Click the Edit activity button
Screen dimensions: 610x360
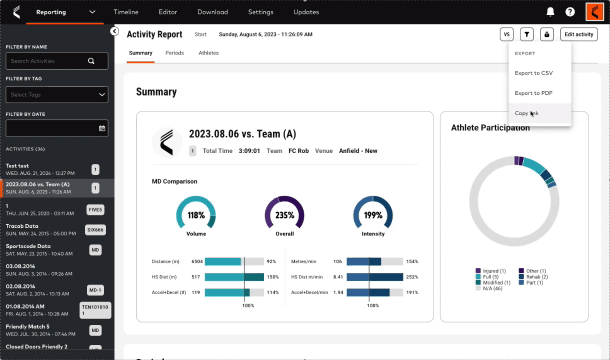point(579,34)
